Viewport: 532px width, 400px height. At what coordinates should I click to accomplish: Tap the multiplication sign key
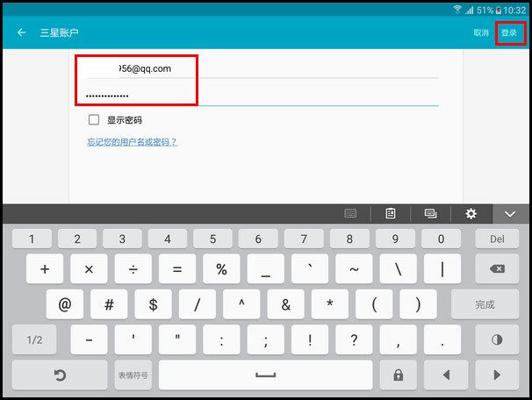[x=89, y=268]
